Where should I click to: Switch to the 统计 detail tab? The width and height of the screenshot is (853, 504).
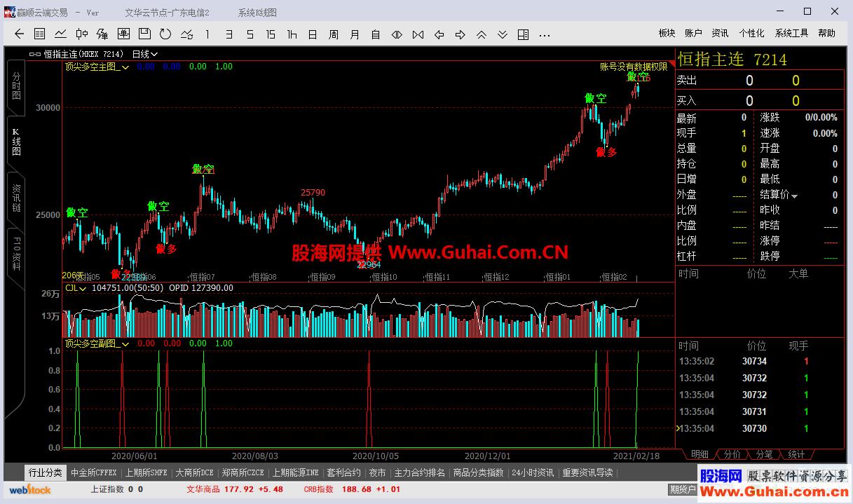tap(797, 454)
